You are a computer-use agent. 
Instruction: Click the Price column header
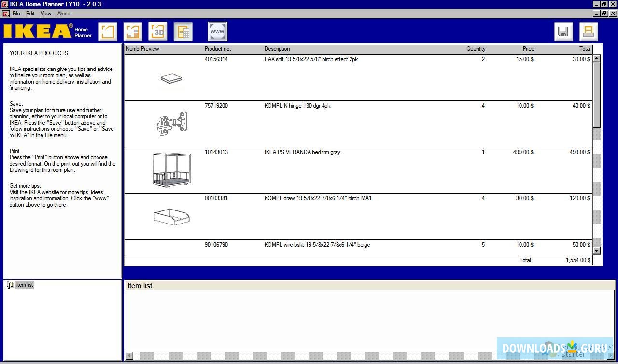(528, 49)
